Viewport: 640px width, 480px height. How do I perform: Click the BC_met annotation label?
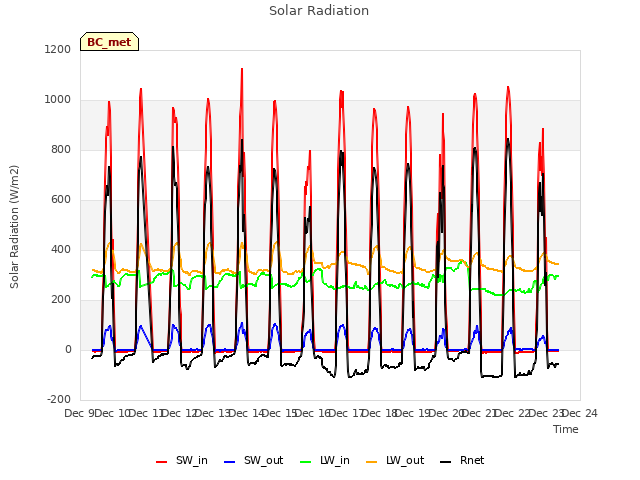[x=109, y=42]
